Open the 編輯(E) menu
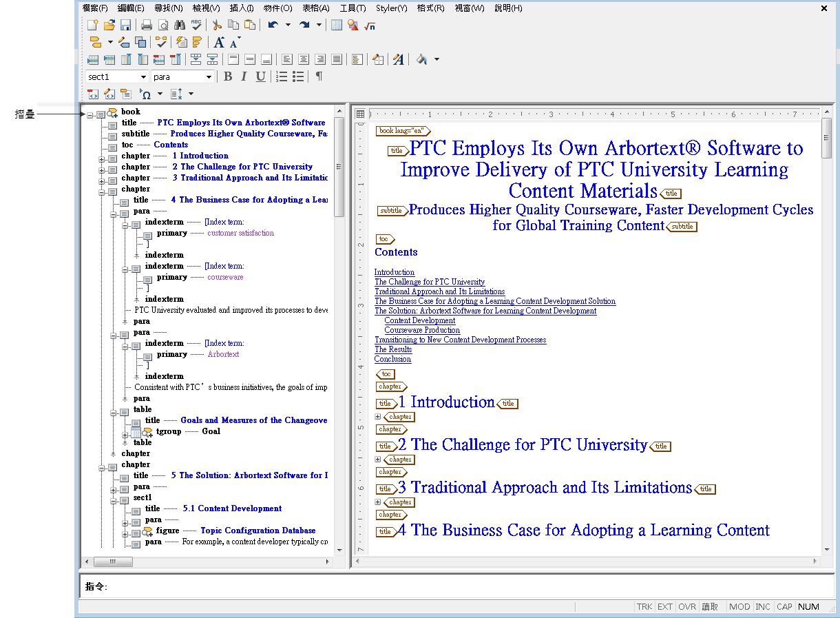The width and height of the screenshot is (840, 618). 131,8
